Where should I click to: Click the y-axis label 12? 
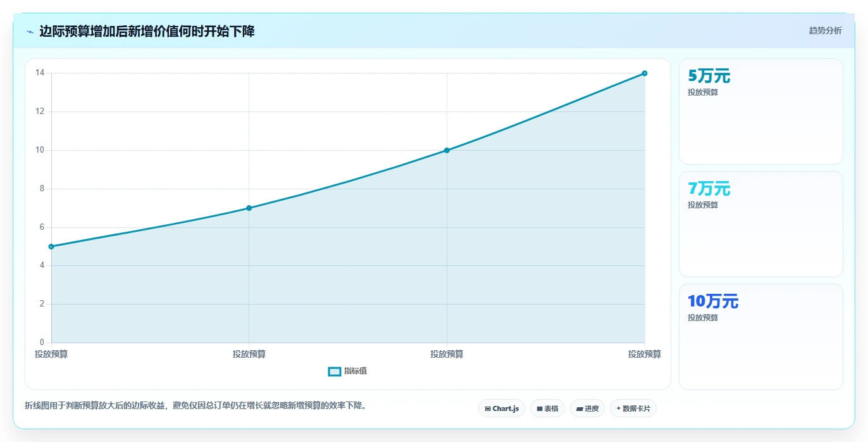40,111
